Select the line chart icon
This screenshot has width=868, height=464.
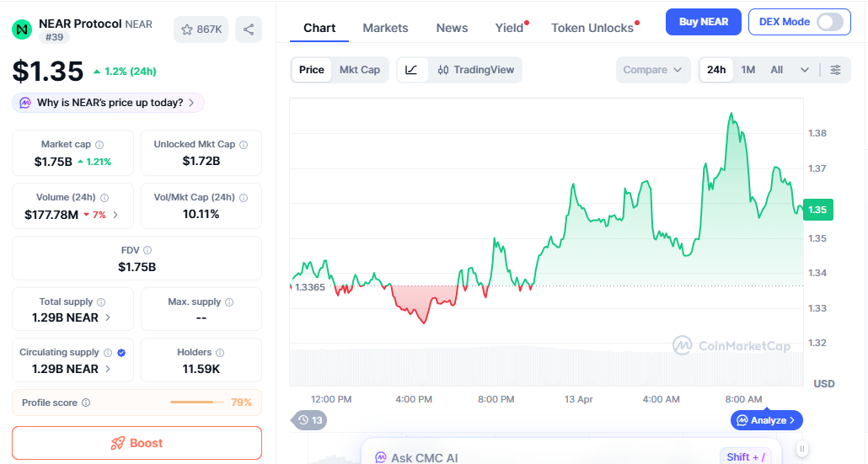pos(411,70)
